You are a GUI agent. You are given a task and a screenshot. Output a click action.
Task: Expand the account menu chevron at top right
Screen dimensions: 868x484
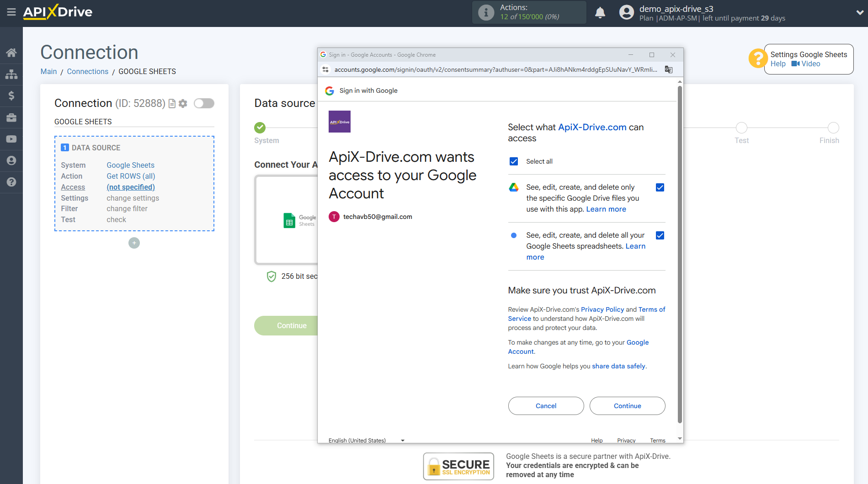point(859,13)
